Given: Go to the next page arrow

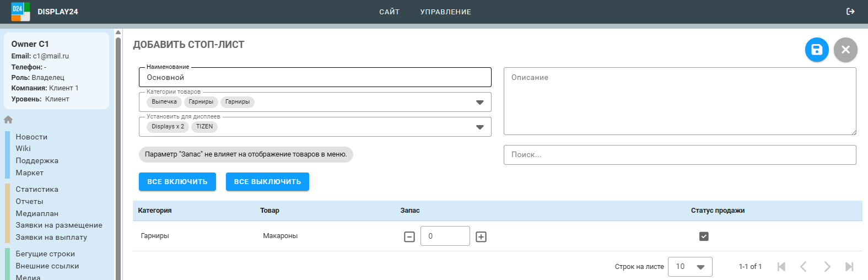Looking at the screenshot, I should (827, 267).
